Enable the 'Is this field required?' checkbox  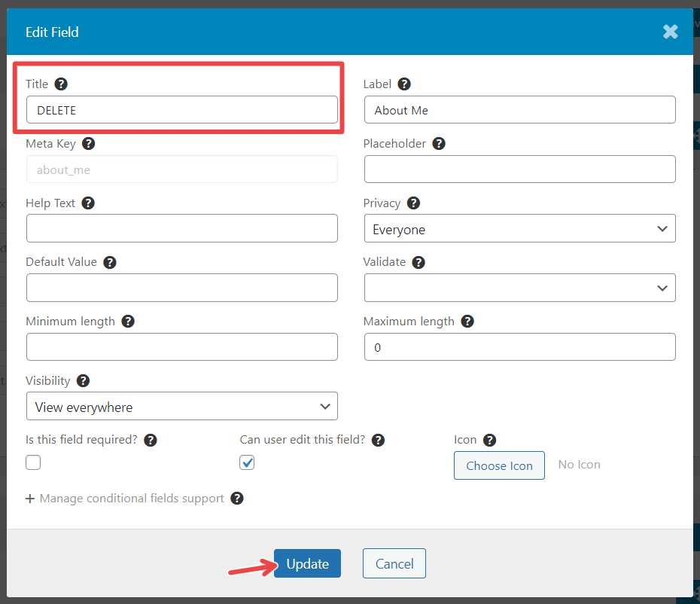[33, 462]
